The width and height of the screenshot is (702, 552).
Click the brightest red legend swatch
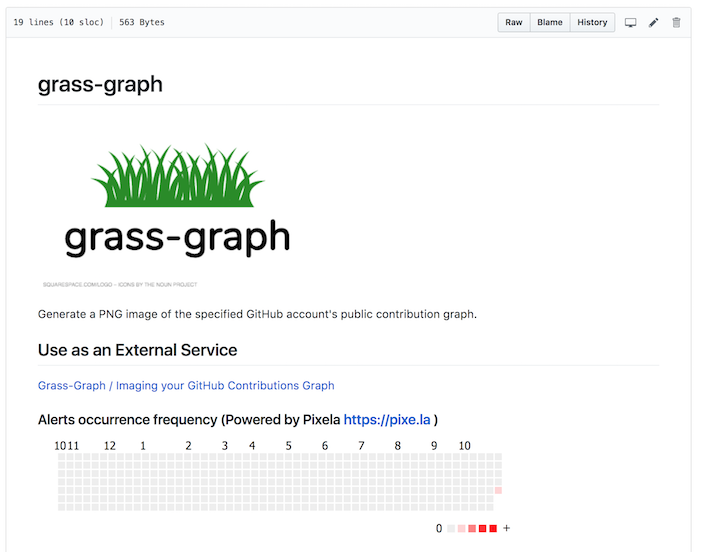coord(493,529)
